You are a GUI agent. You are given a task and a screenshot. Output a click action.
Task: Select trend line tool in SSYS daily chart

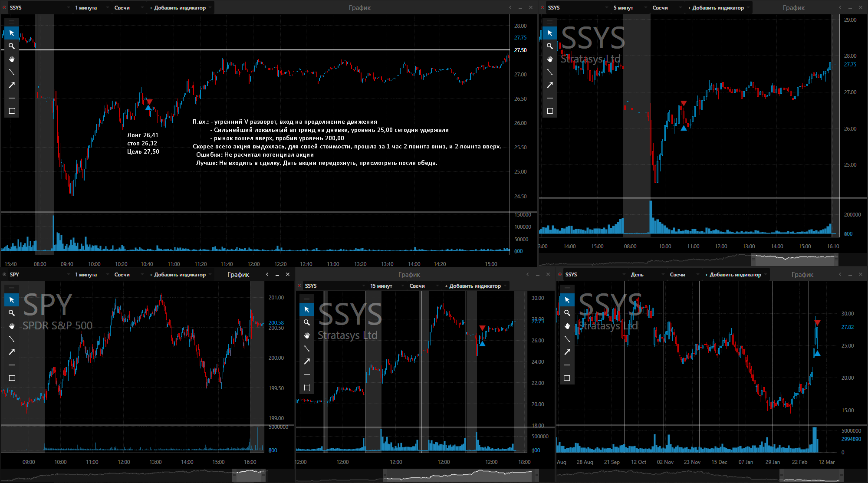(567, 339)
